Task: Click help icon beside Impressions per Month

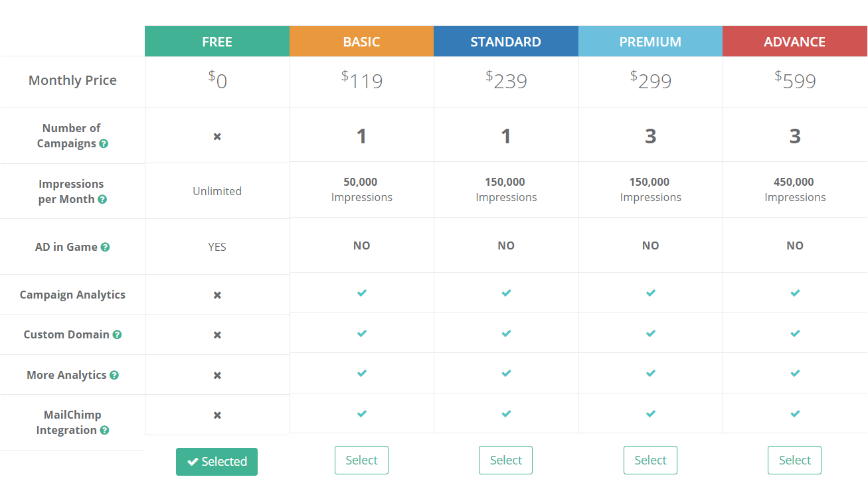Action: (102, 200)
